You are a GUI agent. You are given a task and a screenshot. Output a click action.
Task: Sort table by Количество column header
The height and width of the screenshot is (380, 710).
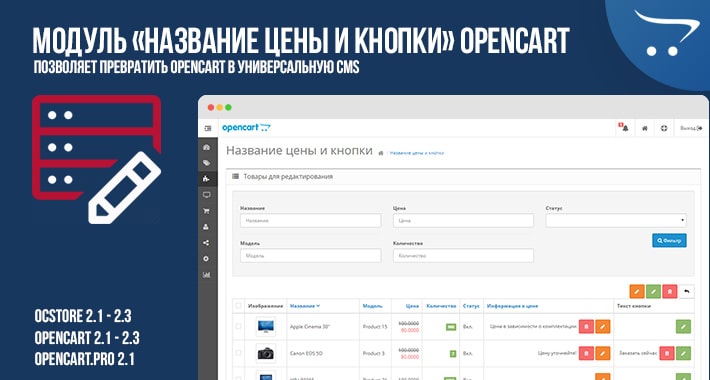[441, 306]
